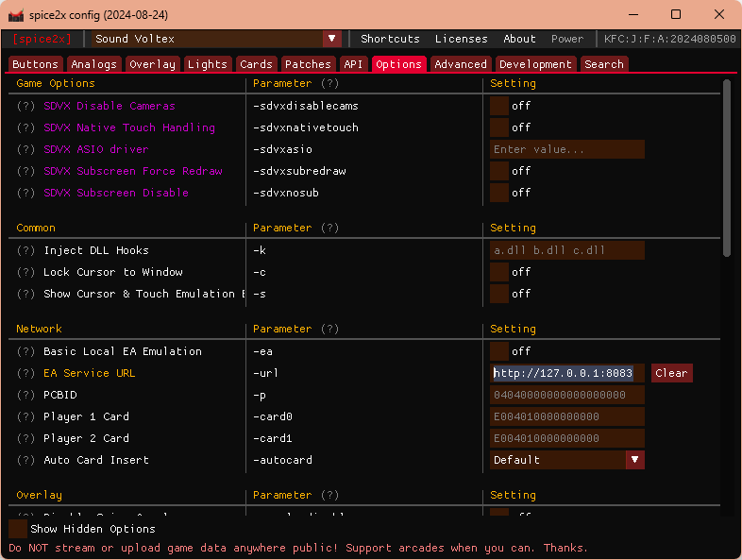Click help (?) icon beside Auto Card Insert
This screenshot has width=742, height=560.
pyautogui.click(x=25, y=460)
